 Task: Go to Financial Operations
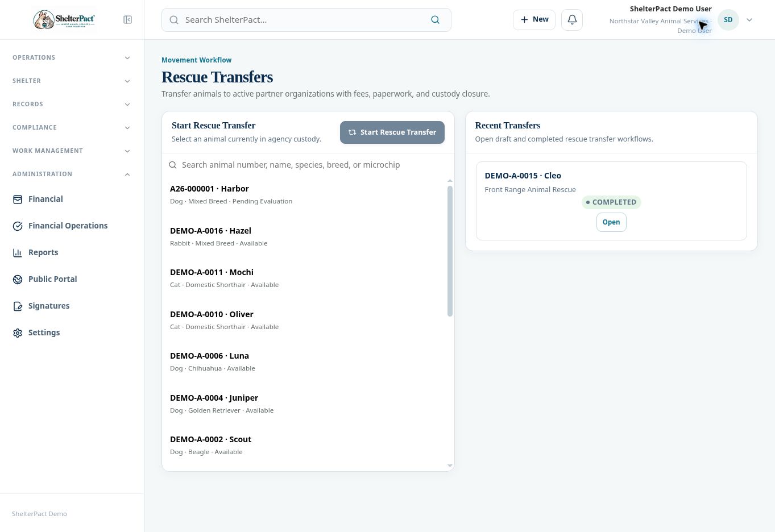72,226
